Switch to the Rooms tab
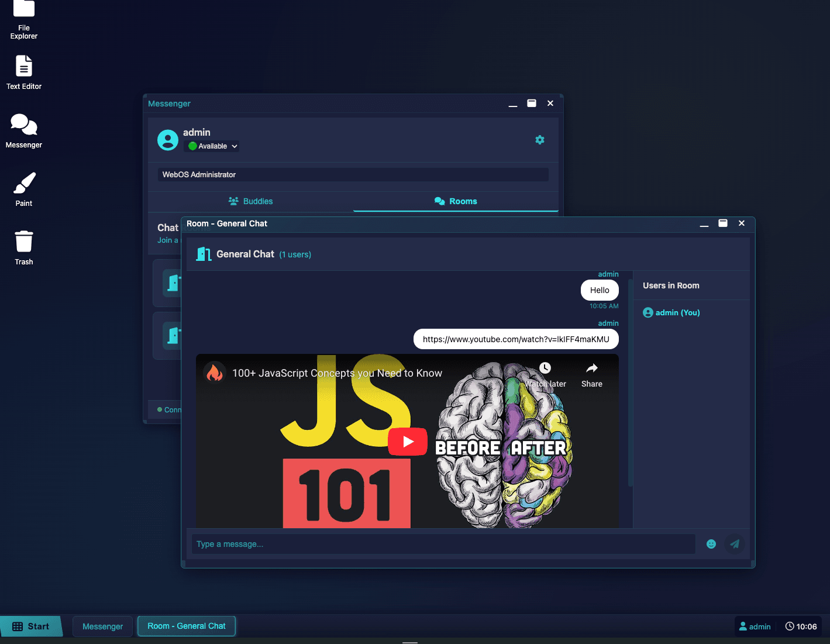Viewport: 830px width, 644px height. 456,201
